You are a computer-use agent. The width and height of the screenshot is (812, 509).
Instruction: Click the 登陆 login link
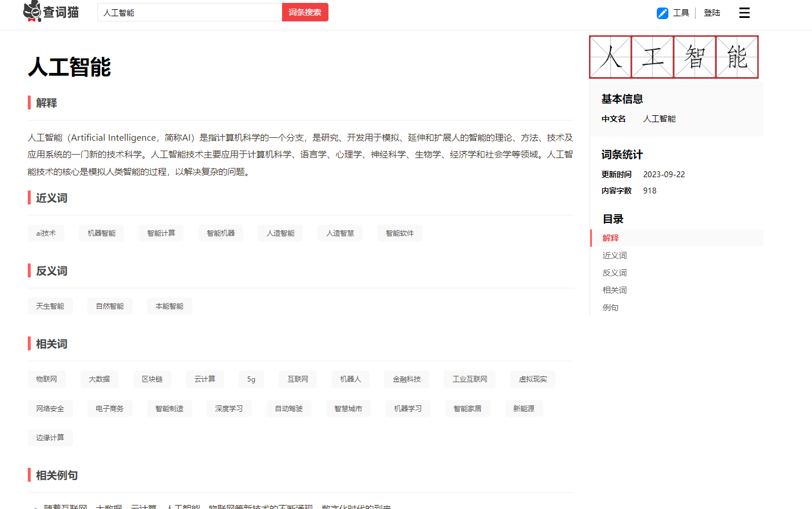click(712, 13)
